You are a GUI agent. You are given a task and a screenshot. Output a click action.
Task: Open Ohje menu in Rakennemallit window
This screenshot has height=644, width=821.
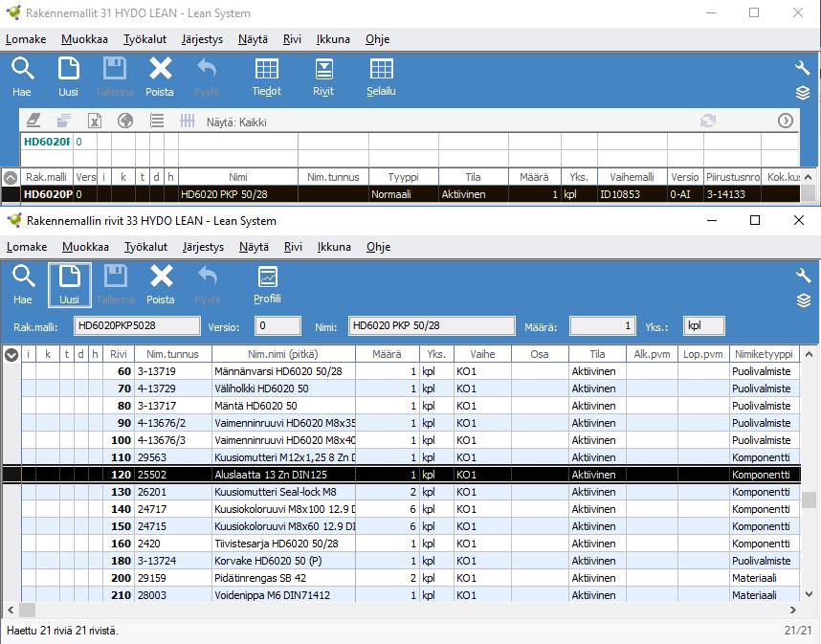tap(378, 39)
